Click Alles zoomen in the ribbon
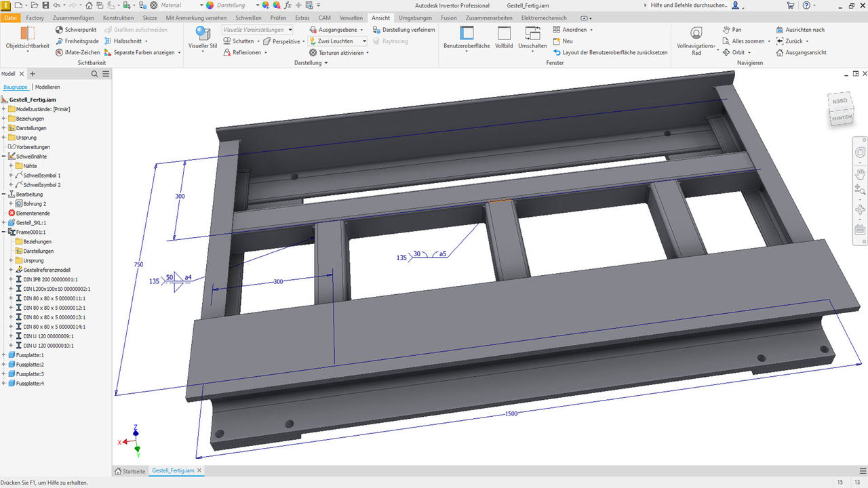 point(746,41)
